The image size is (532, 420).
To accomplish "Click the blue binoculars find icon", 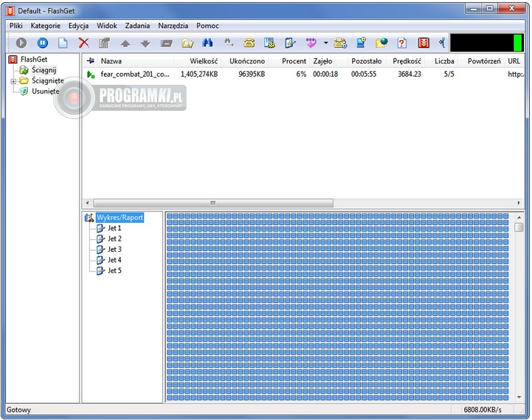I will pyautogui.click(x=207, y=43).
